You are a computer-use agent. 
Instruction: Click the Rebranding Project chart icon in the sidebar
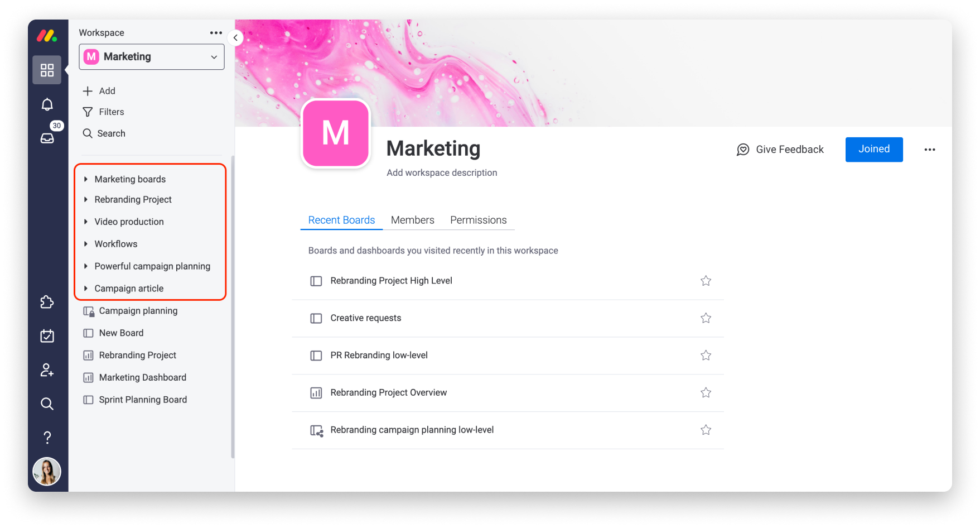pyautogui.click(x=88, y=356)
